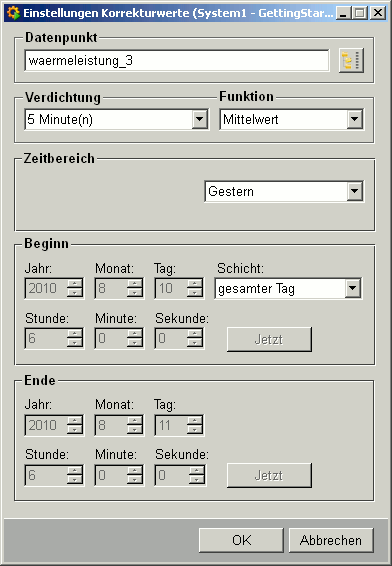The image size is (392, 566).
Task: Expand the Zeitbereich Gestern dropdown
Action: tap(355, 191)
